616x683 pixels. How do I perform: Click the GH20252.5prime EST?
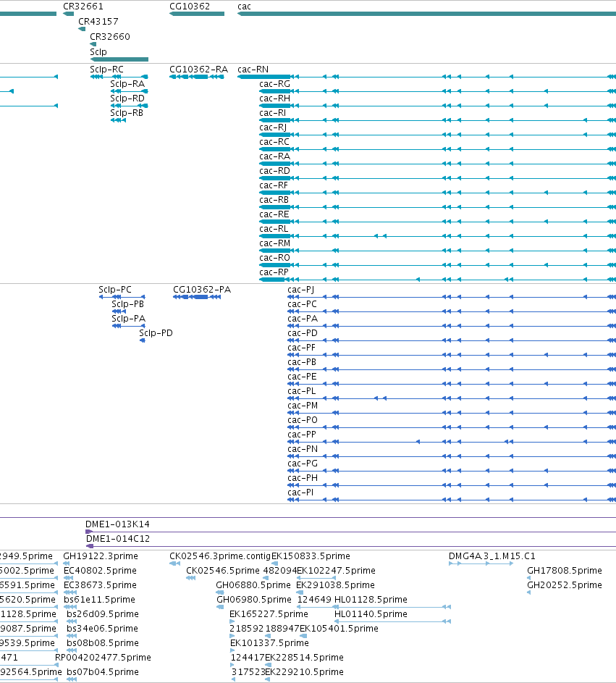click(x=529, y=592)
